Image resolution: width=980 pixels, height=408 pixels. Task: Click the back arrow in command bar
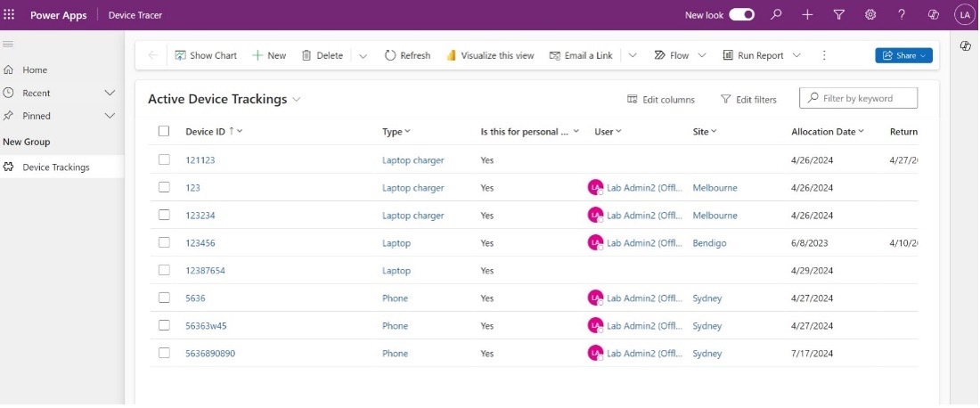(152, 55)
